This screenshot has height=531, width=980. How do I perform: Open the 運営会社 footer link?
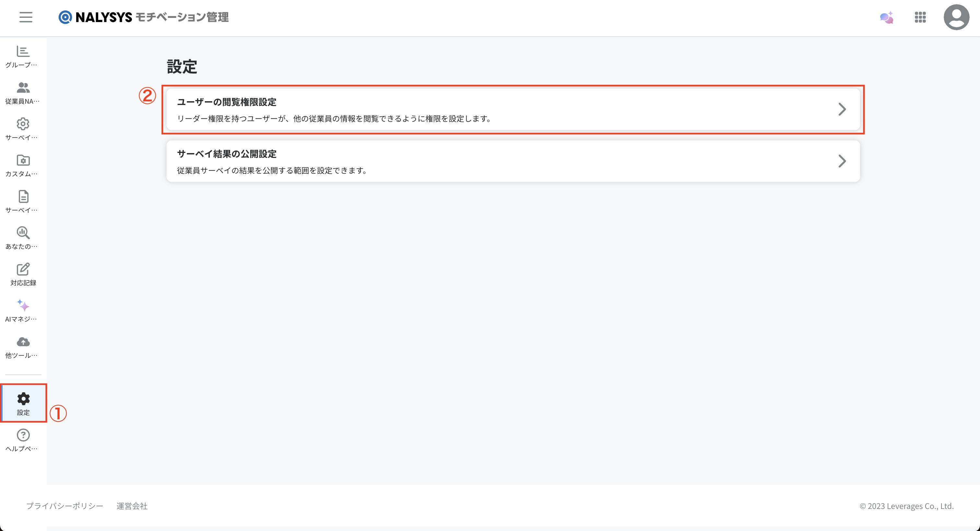tap(132, 506)
